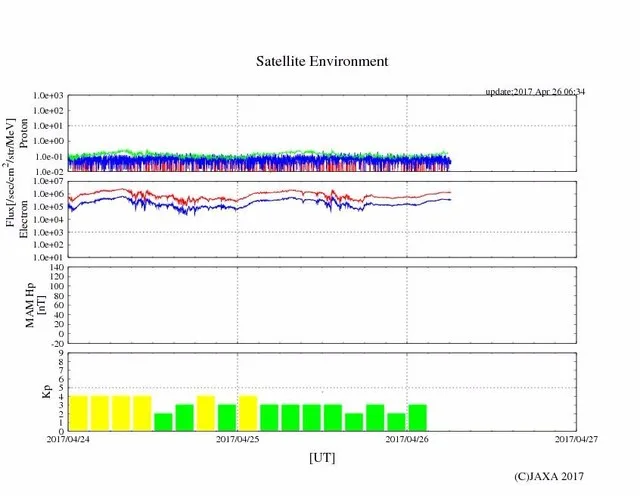Click the single Kp 2 bar on 2017/04/24

pyautogui.click(x=163, y=422)
